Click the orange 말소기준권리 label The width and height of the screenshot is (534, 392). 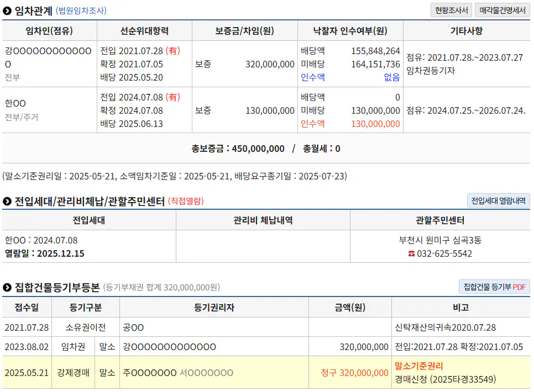[418, 366]
